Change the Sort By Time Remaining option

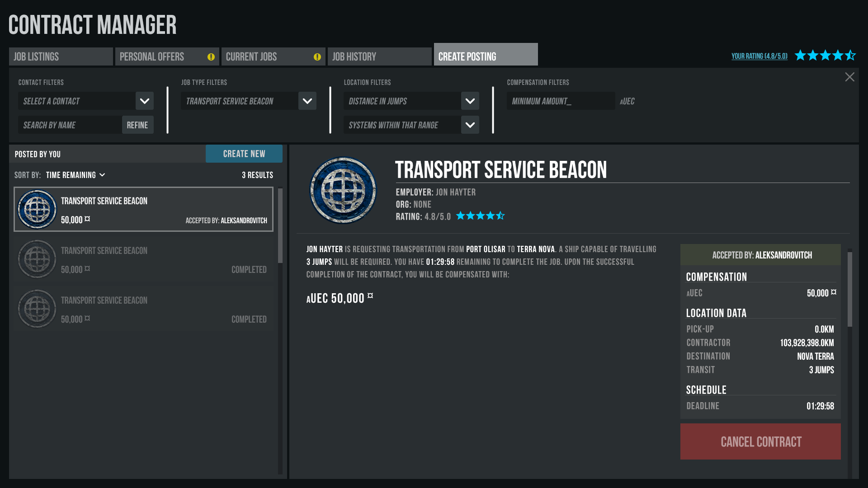pyautogui.click(x=75, y=175)
